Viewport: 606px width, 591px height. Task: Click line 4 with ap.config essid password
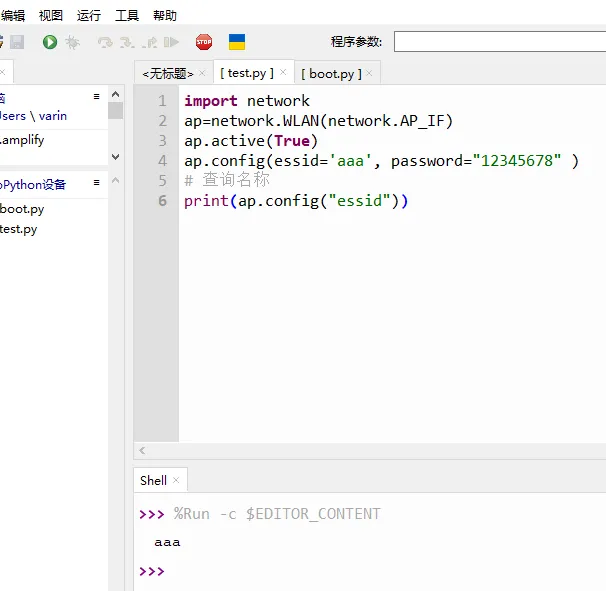381,161
